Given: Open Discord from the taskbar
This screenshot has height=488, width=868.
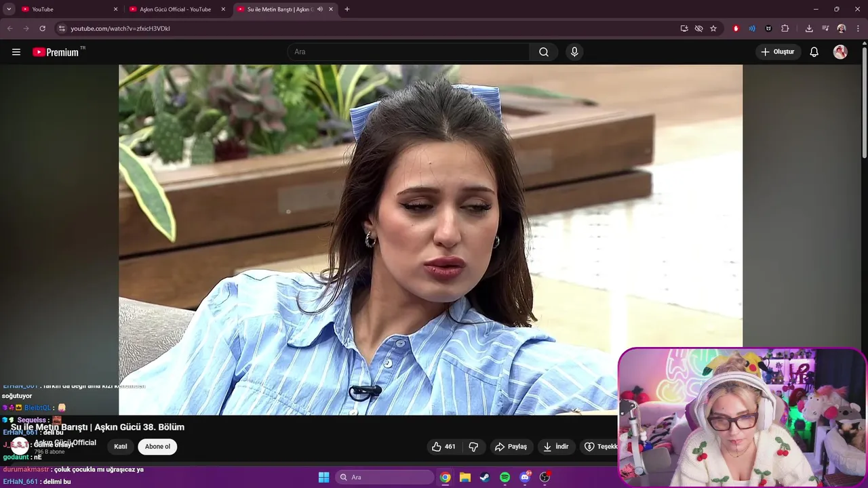Looking at the screenshot, I should click(x=525, y=477).
